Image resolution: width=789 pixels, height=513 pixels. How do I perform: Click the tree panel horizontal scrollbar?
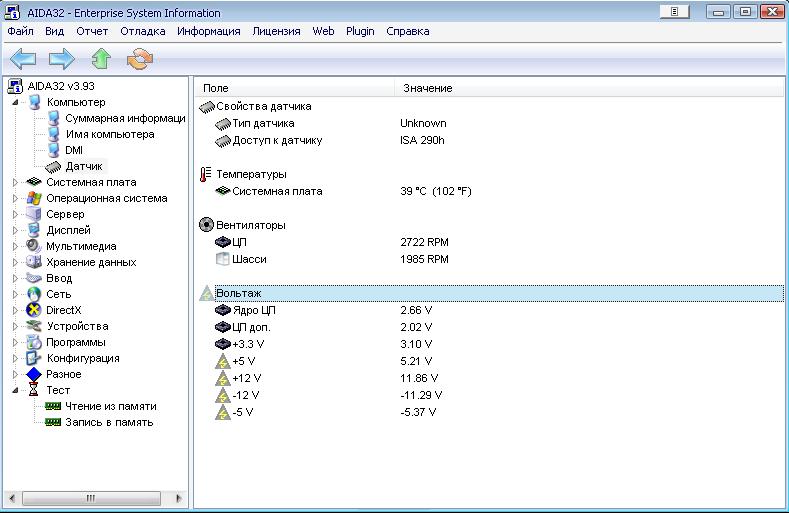coord(90,498)
